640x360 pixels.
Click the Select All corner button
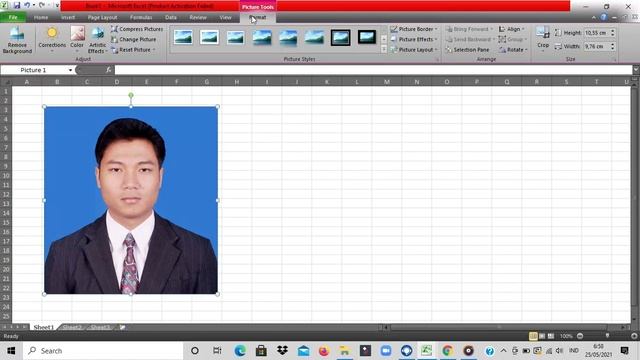coord(6,82)
